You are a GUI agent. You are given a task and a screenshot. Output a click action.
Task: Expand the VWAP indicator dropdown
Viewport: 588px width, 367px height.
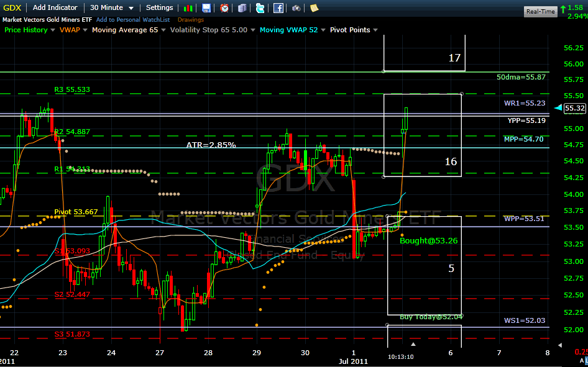pos(72,30)
